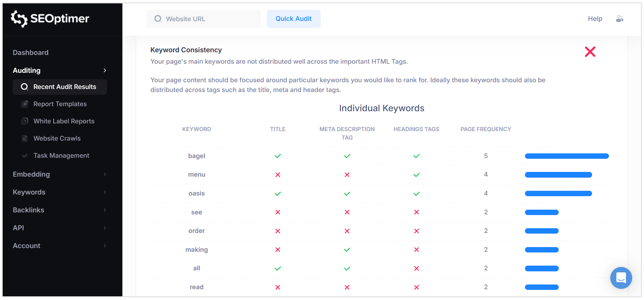Image resolution: width=644 pixels, height=300 pixels.
Task: Click the menu headings tags green check
Action: tap(417, 175)
